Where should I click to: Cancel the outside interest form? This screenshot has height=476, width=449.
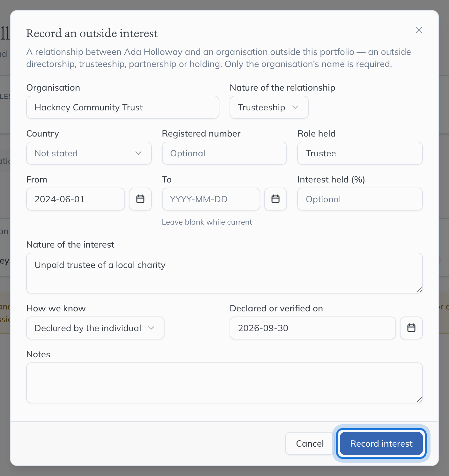click(x=310, y=443)
